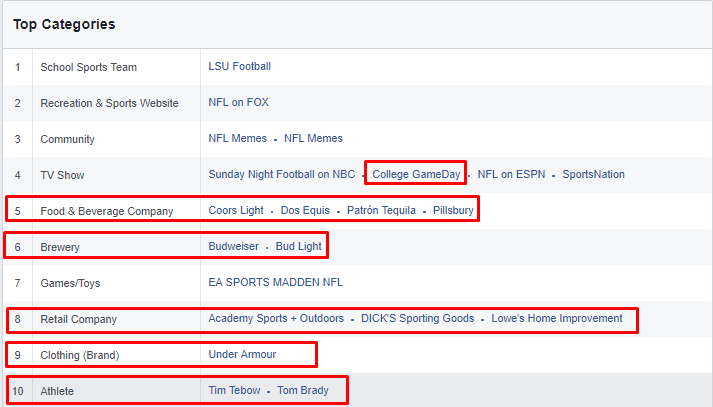Image resolution: width=713 pixels, height=407 pixels.
Task: Select the Food & Beverage Company category
Action: click(x=107, y=211)
